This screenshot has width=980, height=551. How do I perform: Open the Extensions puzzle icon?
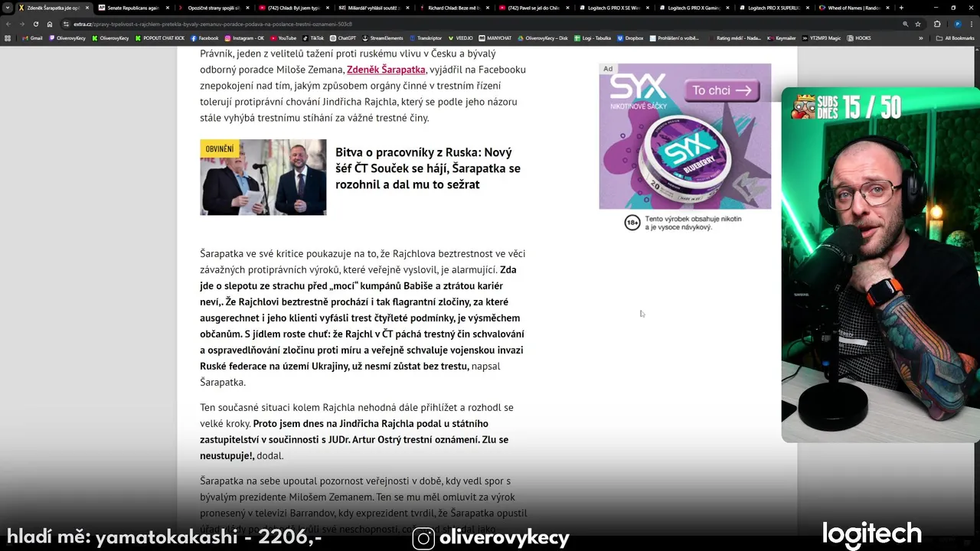coord(937,24)
